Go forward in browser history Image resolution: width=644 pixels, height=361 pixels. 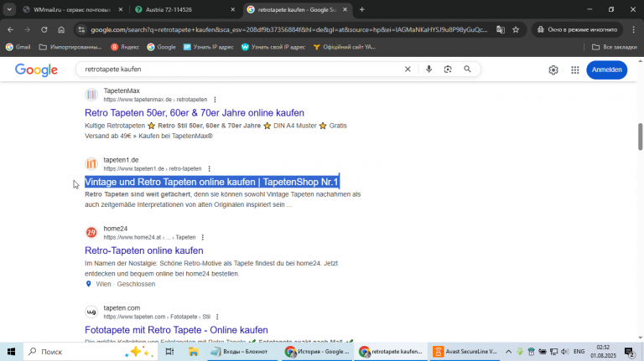coord(27,29)
